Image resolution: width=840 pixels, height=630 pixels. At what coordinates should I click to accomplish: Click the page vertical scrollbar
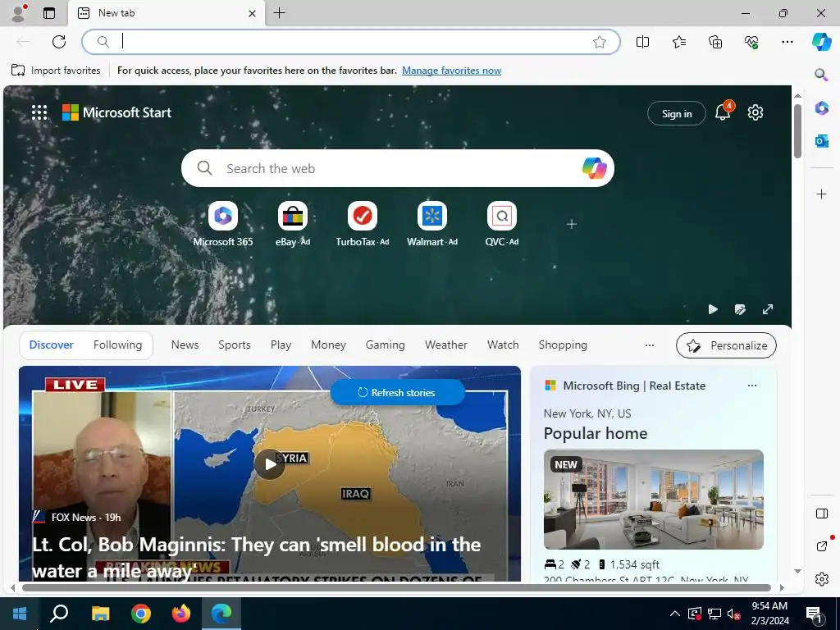tap(797, 130)
